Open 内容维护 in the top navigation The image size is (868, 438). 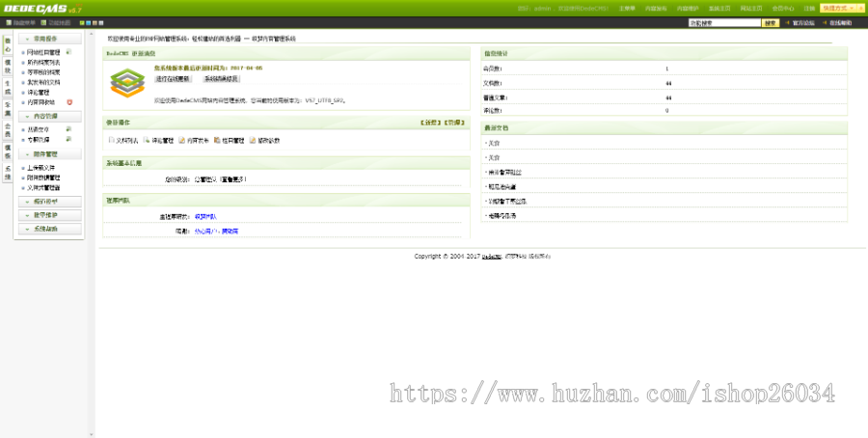point(688,9)
